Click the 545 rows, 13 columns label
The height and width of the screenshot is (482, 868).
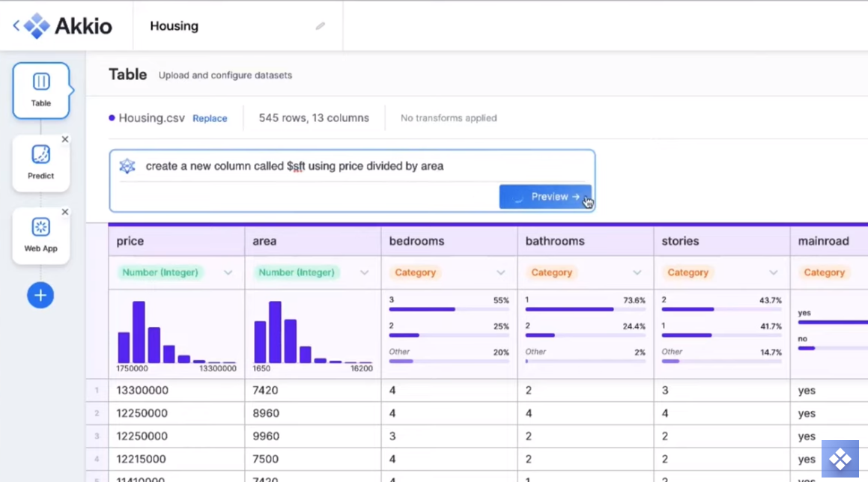coord(314,118)
